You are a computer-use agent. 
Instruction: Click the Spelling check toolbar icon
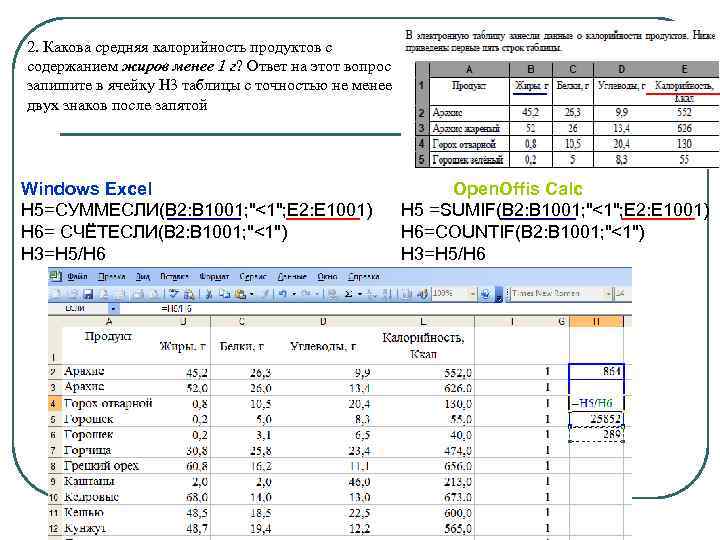(x=173, y=294)
